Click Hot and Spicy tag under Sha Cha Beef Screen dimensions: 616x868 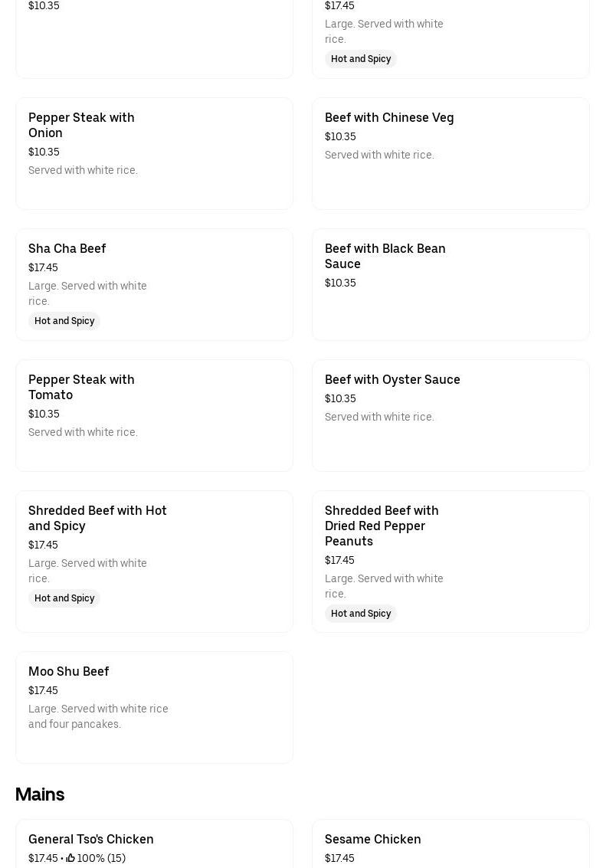coord(64,321)
